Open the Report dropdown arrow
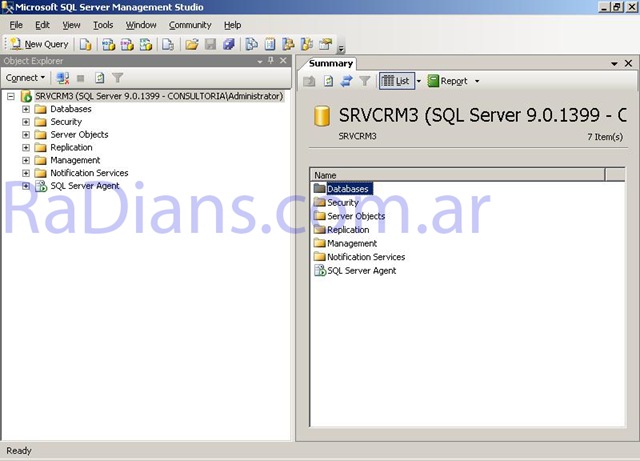 [x=477, y=81]
